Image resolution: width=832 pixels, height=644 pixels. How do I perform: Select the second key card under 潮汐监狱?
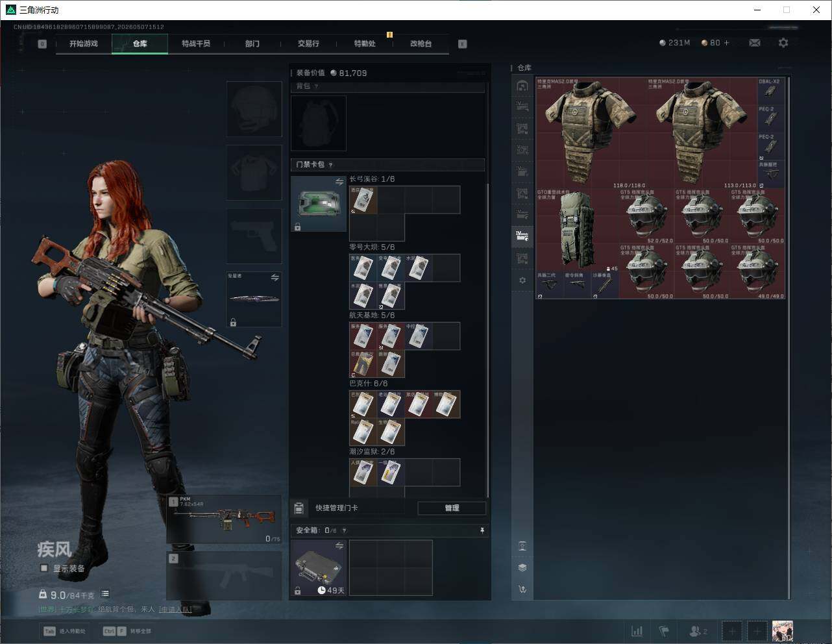pyautogui.click(x=391, y=473)
